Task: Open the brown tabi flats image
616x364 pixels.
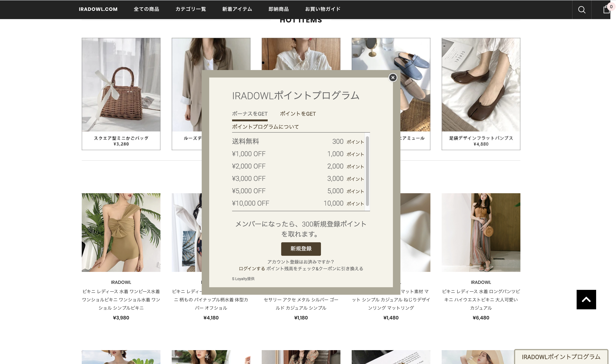Action: 481,85
